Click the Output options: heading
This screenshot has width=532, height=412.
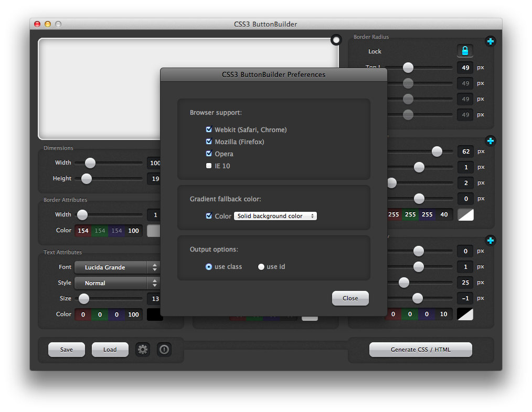tap(214, 249)
